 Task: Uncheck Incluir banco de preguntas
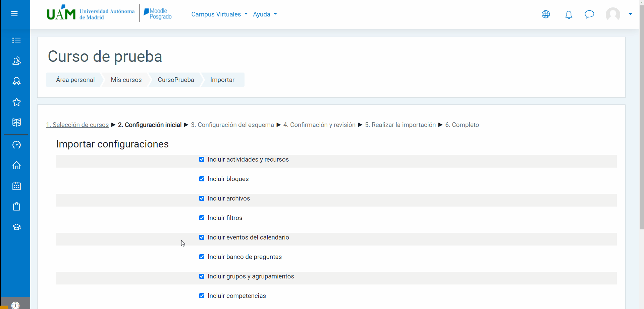202,257
